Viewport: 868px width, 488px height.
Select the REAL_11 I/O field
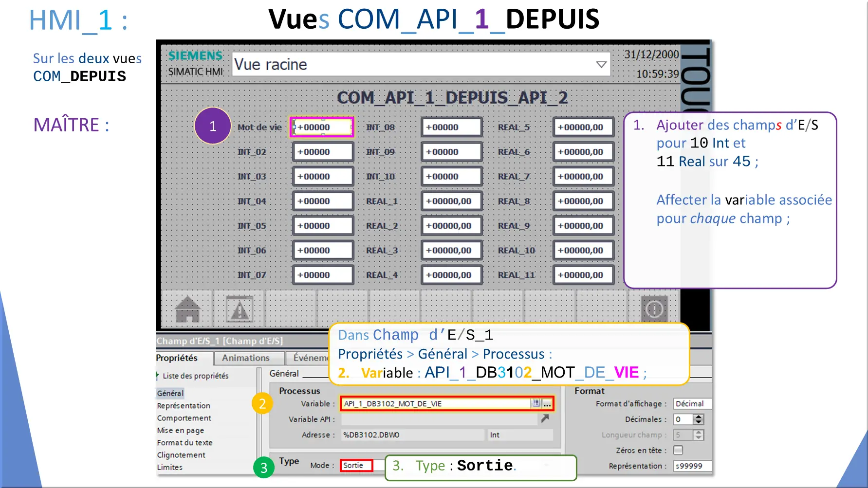point(583,275)
